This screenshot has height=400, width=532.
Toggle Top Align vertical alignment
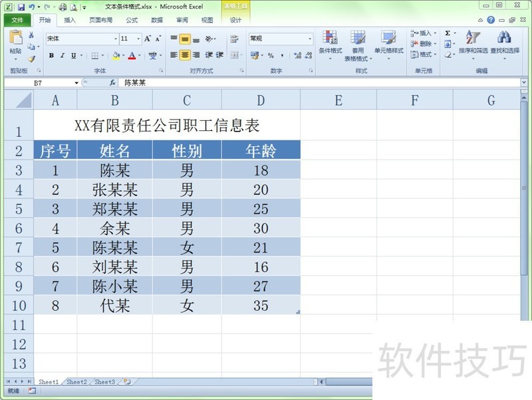pyautogui.click(x=174, y=39)
